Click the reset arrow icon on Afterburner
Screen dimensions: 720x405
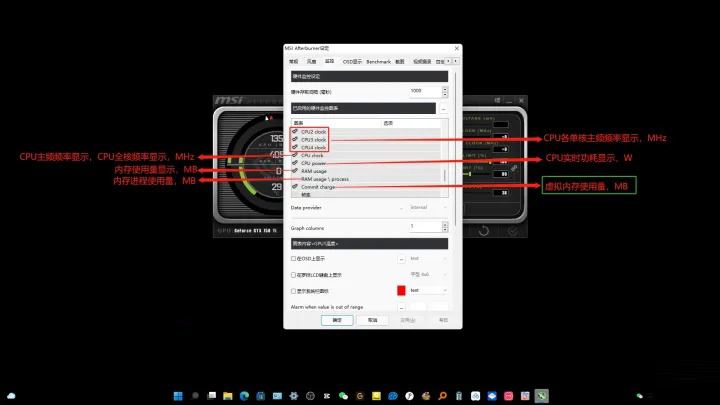pos(484,231)
